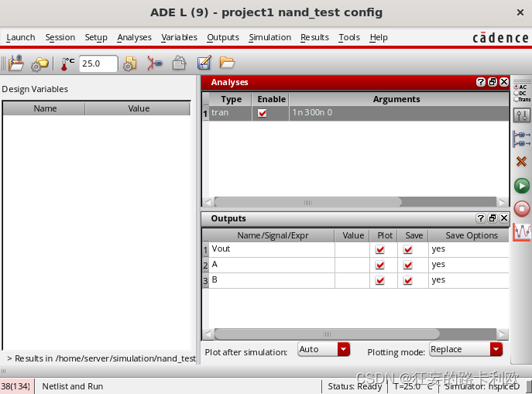Viewport: 532px width, 394px height.
Task: Click the open results folder icon
Action: point(227,63)
